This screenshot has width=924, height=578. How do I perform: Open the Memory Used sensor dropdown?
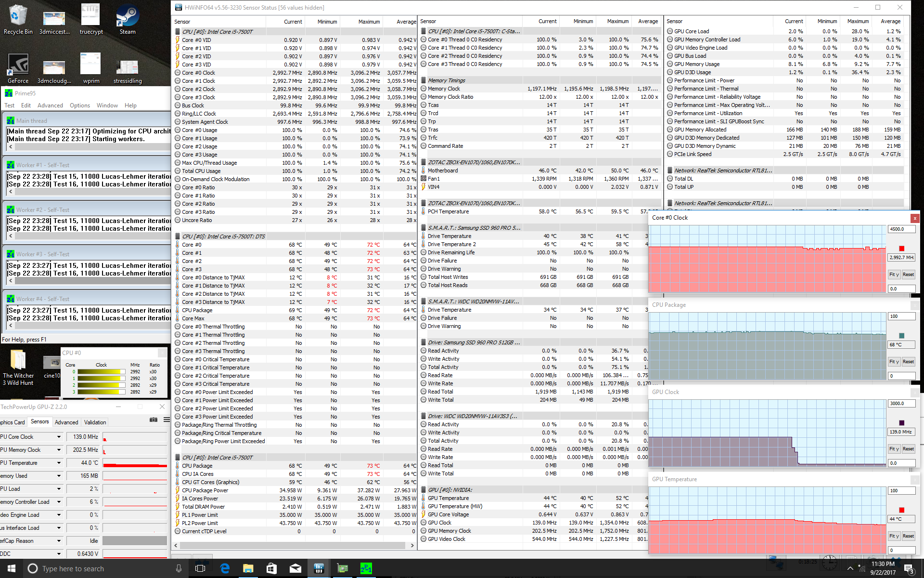tap(59, 476)
